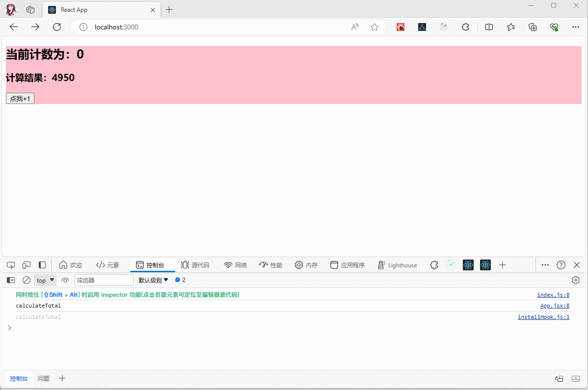Viewport: 588px width, 390px height.
Task: Open more DevTools tools with plus
Action: (502, 265)
